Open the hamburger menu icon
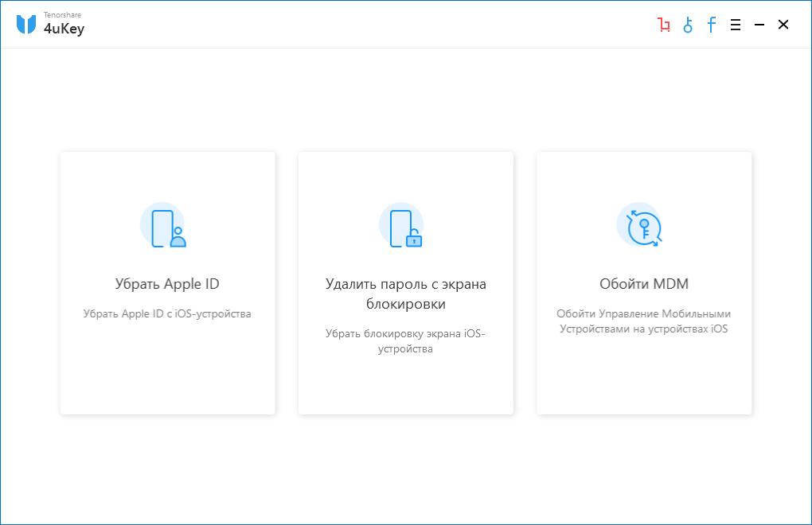 pos(736,25)
